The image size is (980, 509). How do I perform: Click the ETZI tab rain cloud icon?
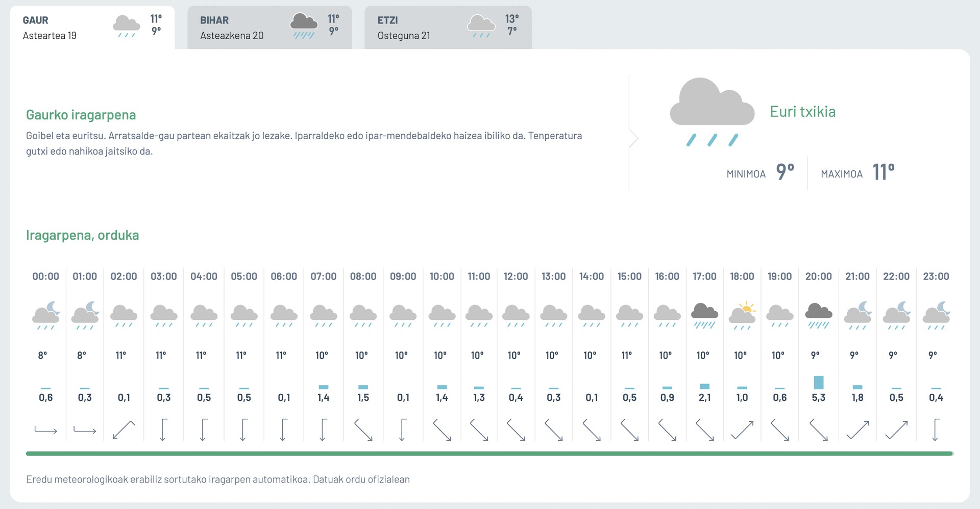pyautogui.click(x=481, y=26)
